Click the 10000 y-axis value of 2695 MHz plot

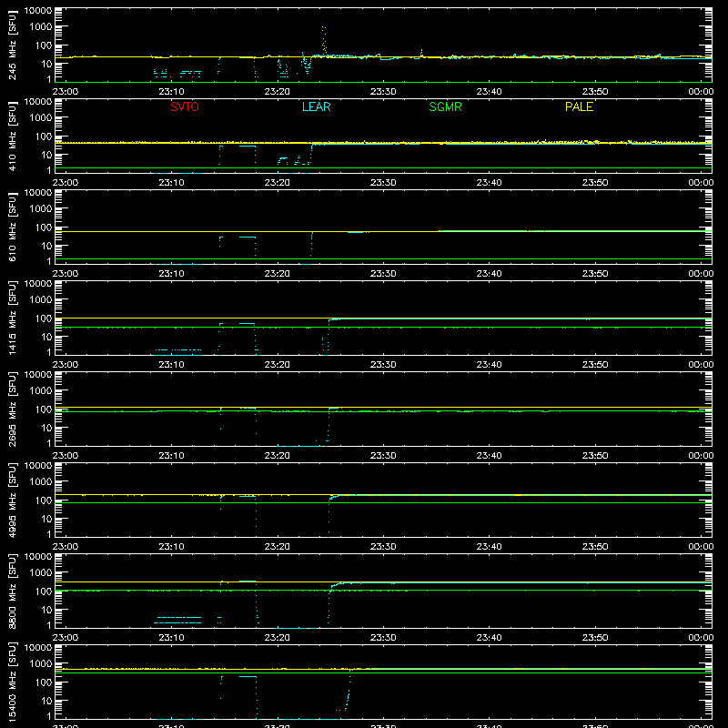[x=38, y=375]
